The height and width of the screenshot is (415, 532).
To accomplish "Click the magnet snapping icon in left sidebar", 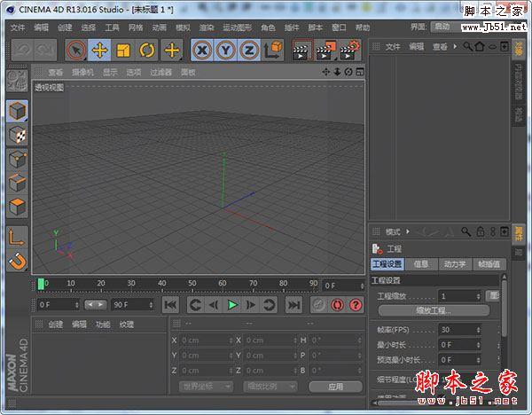I will pos(17,262).
